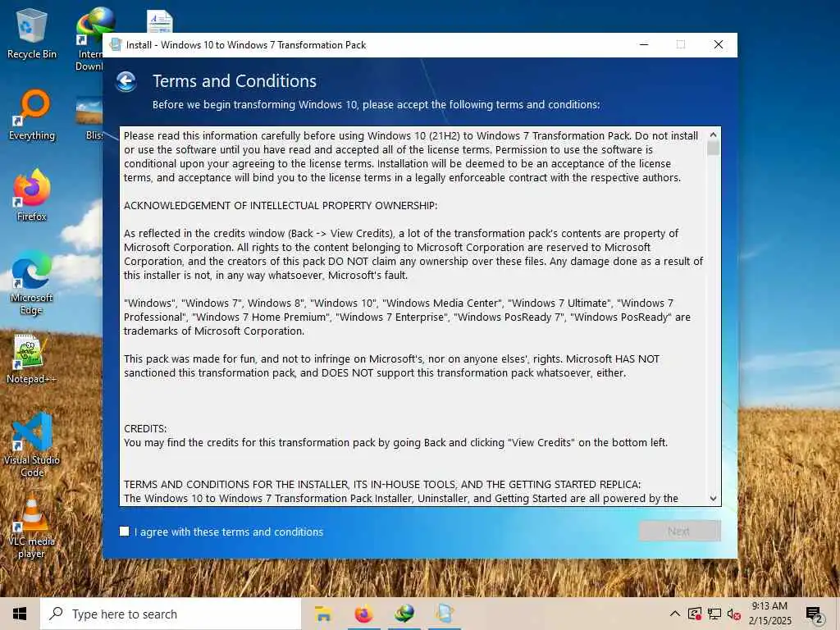Viewport: 840px width, 630px height.
Task: Click the 'CREDITS:' line in terms
Action: tap(145, 428)
